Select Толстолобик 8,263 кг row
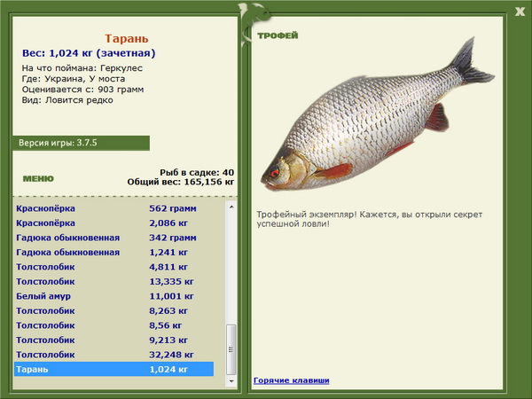Viewport: 532px width, 399px height. coord(114,310)
